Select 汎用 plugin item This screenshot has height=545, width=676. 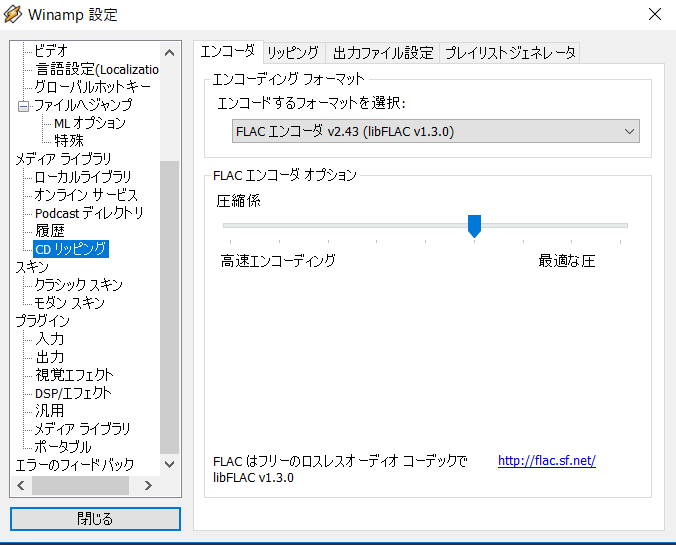coord(50,411)
